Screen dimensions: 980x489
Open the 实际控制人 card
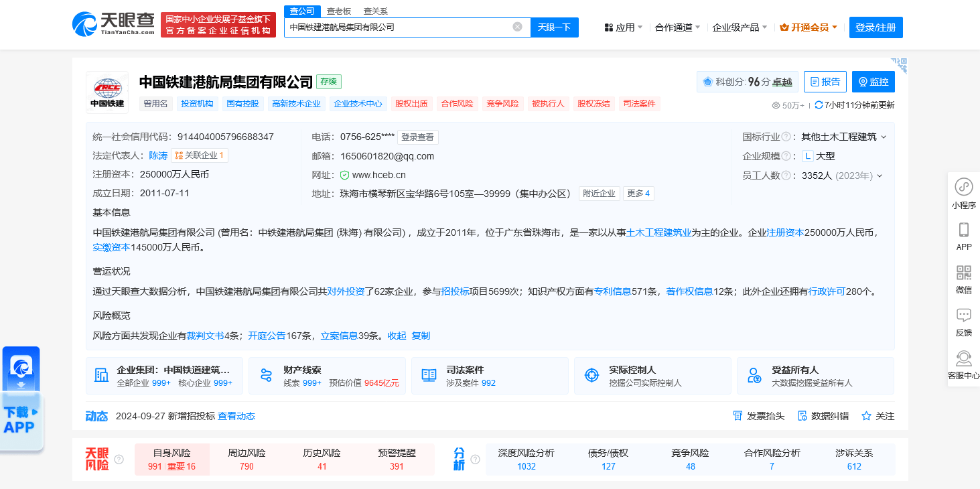point(652,376)
